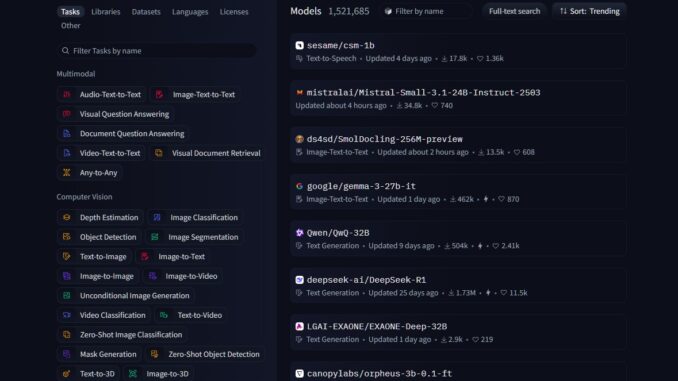Select the Text-to-Video icon
Screen dimensions: 678x381
point(164,315)
